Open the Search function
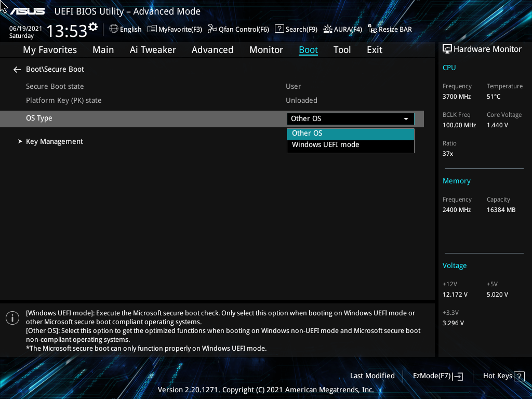Screen dimensions: 532x399 [x=296, y=29]
